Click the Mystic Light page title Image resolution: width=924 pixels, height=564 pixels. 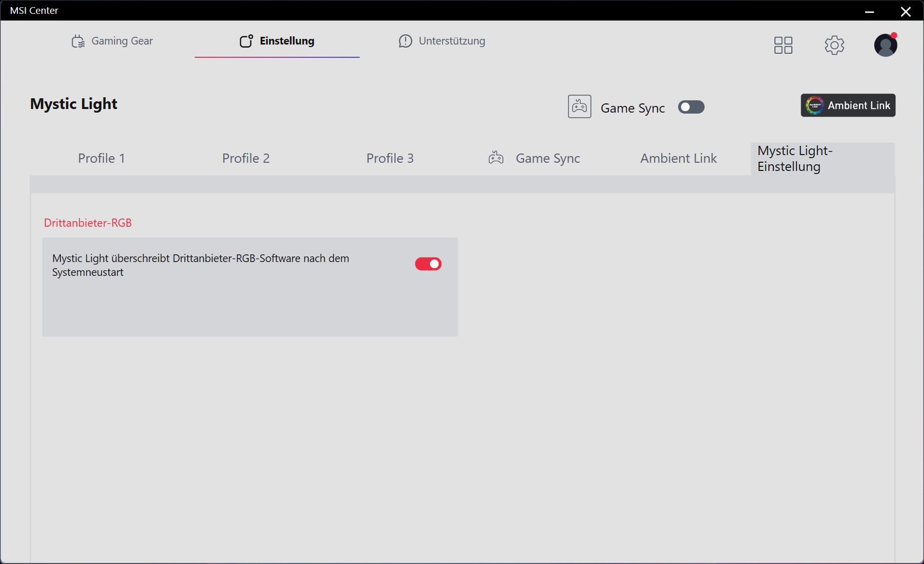(x=74, y=104)
